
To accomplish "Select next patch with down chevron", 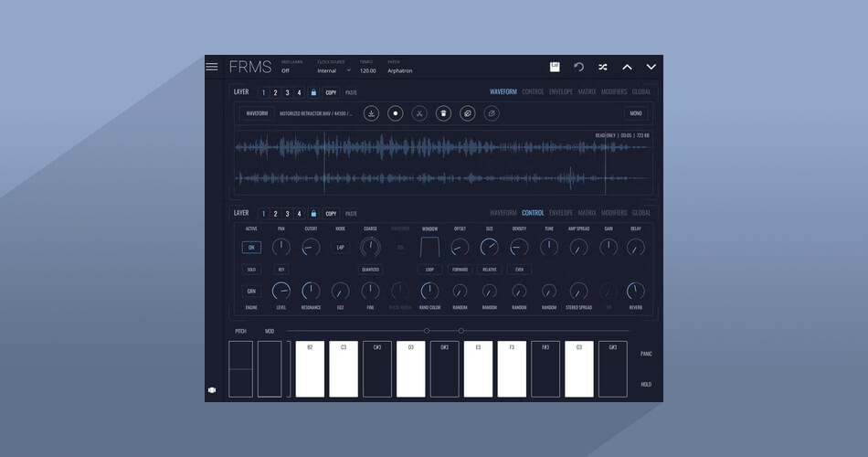I will coord(651,67).
